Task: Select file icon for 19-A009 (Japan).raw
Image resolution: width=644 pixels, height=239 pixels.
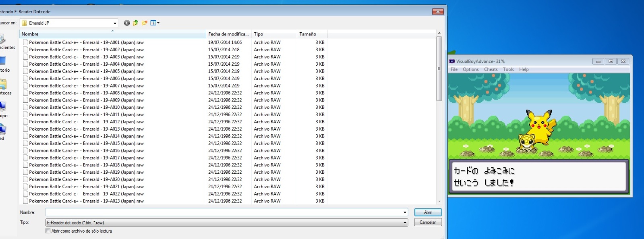Action: [x=25, y=100]
